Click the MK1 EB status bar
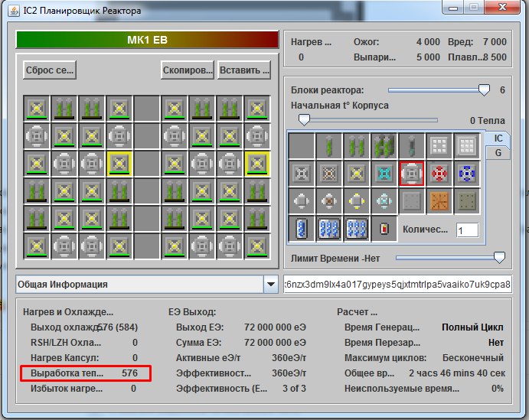 (x=147, y=40)
